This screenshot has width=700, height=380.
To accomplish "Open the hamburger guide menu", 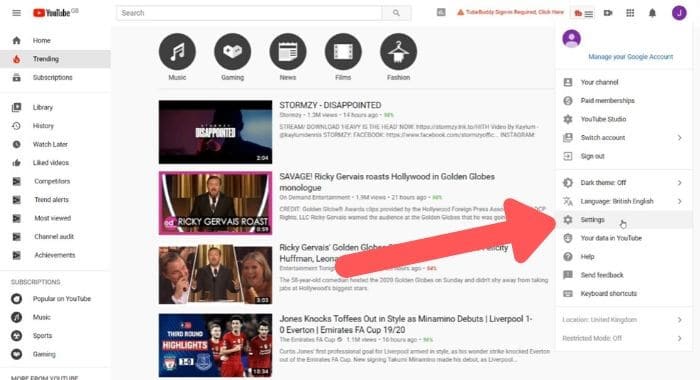I will tap(17, 13).
